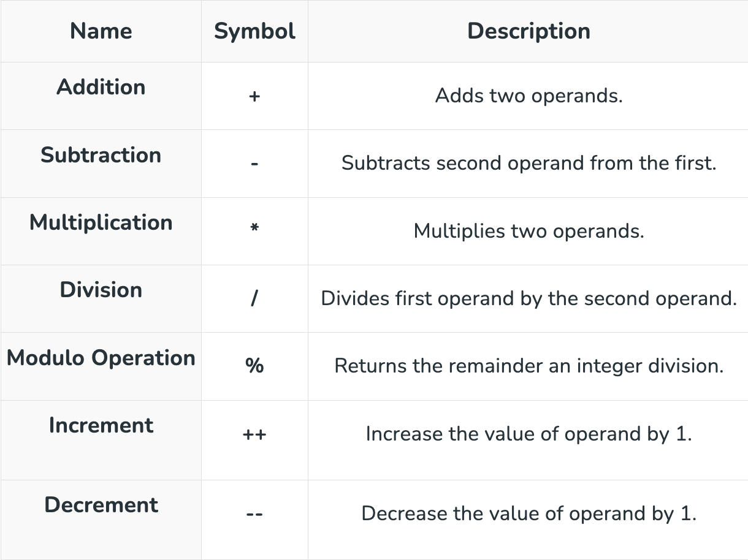Click the Subtraction row name
Viewport: 748px width, 560px height.
point(101,155)
